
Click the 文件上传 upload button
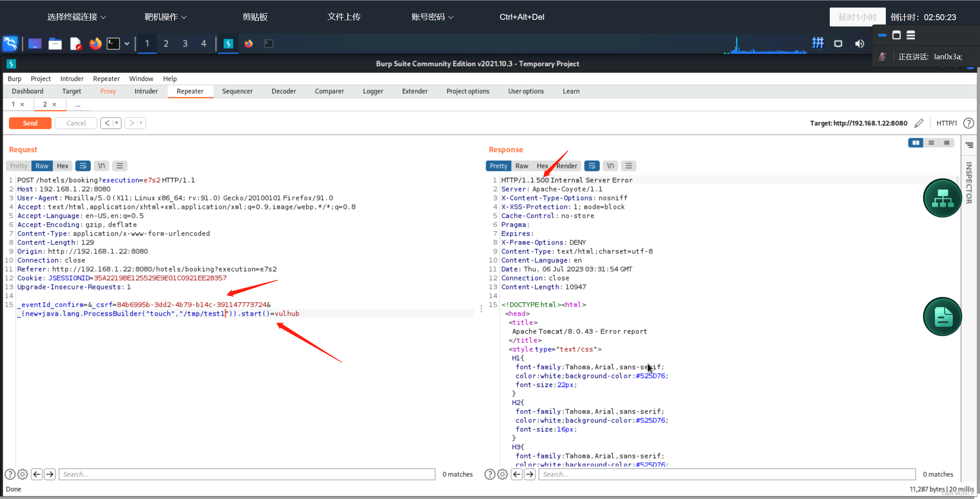tap(344, 17)
